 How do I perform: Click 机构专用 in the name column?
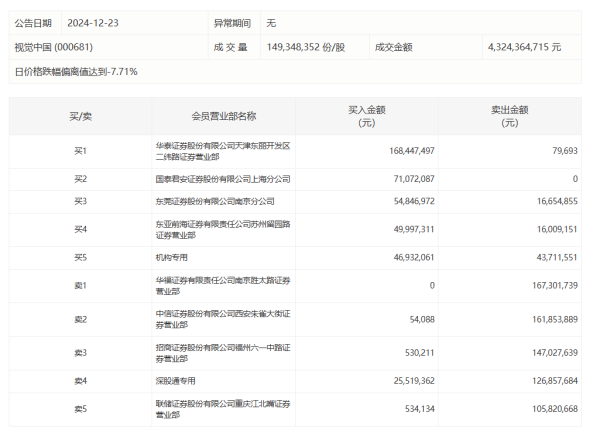pyautogui.click(x=171, y=258)
